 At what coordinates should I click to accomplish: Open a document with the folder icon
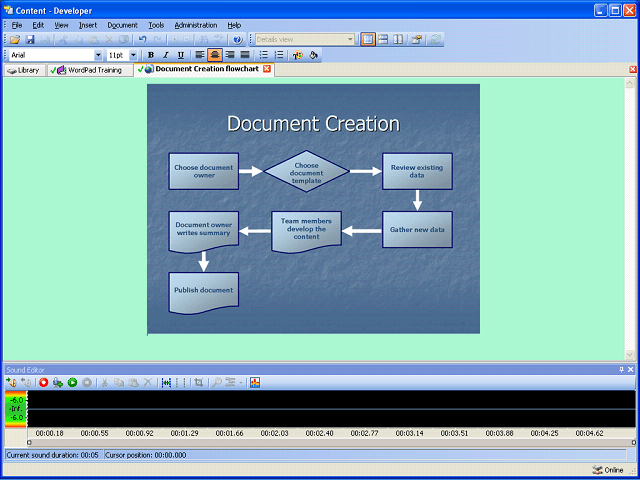click(x=15, y=40)
